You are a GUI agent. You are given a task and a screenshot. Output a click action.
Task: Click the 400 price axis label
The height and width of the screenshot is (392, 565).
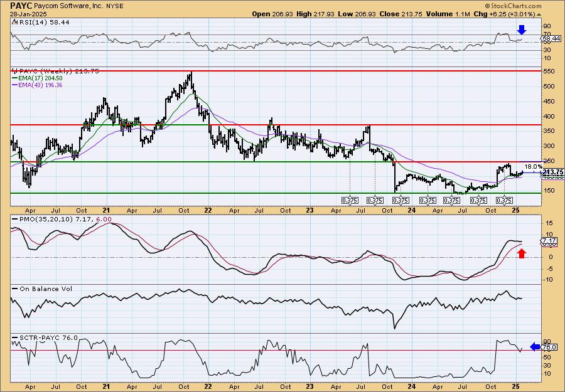[x=549, y=116]
